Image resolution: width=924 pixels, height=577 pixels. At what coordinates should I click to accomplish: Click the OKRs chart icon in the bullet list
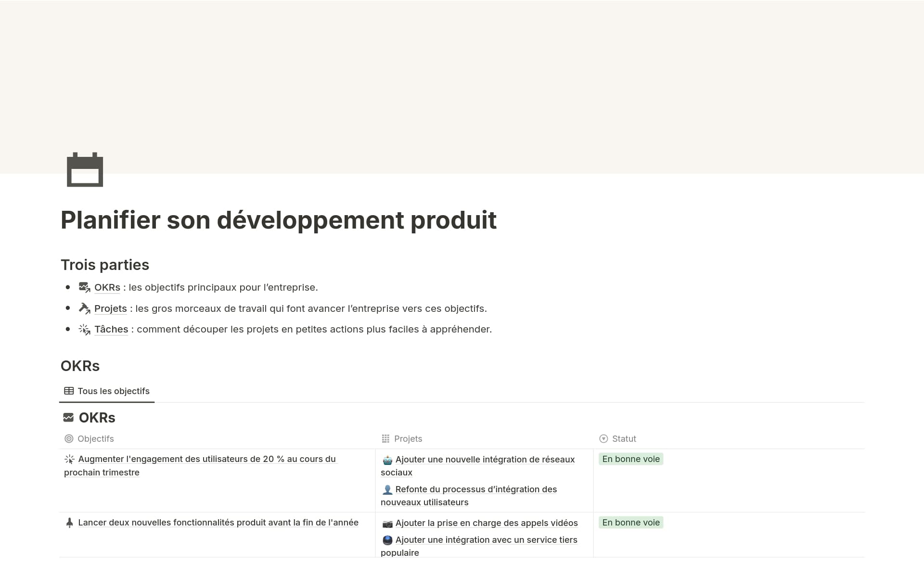(x=84, y=287)
